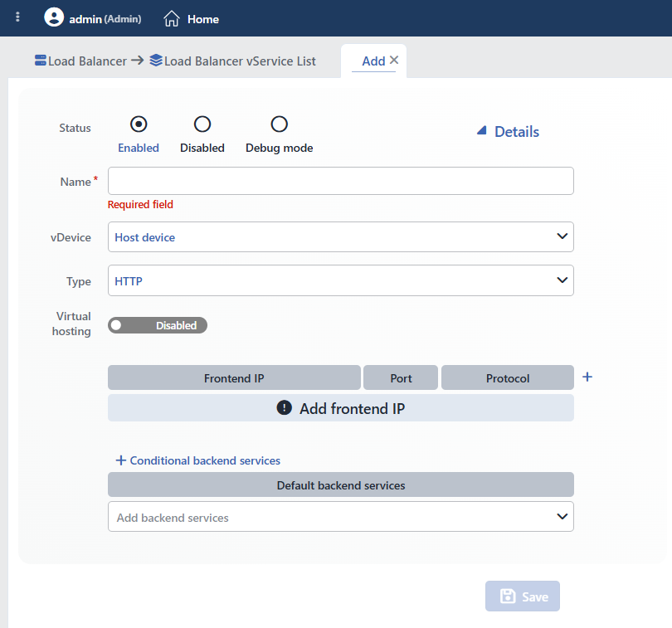This screenshot has height=628, width=672.
Task: Select the Enabled status radio button
Action: [139, 124]
